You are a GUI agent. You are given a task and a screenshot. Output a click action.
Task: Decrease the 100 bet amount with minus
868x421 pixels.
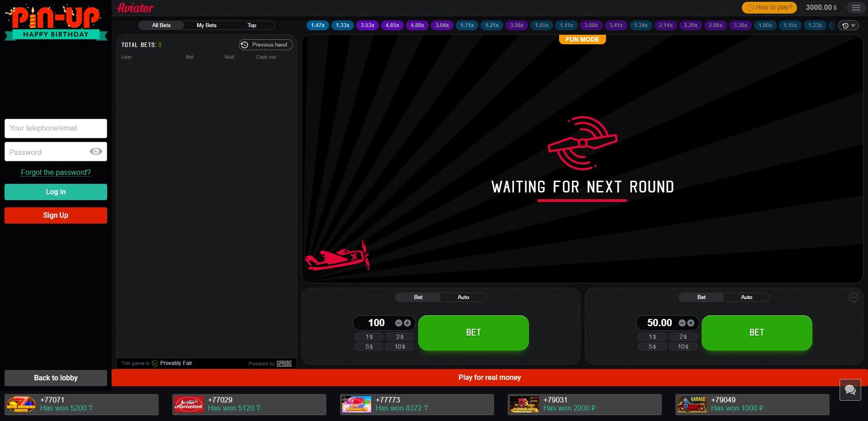tap(399, 323)
